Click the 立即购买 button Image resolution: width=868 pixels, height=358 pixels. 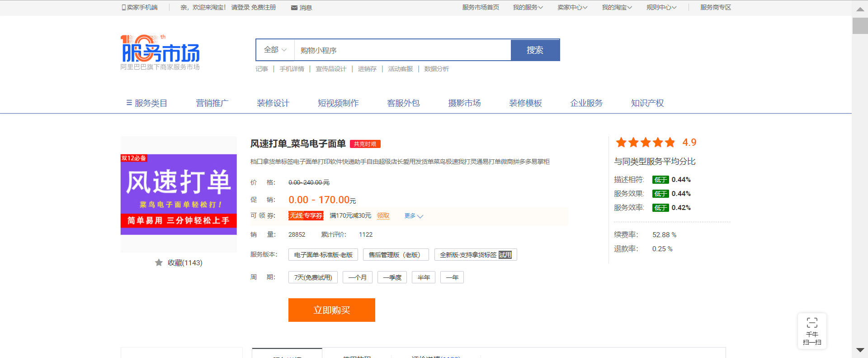[332, 310]
